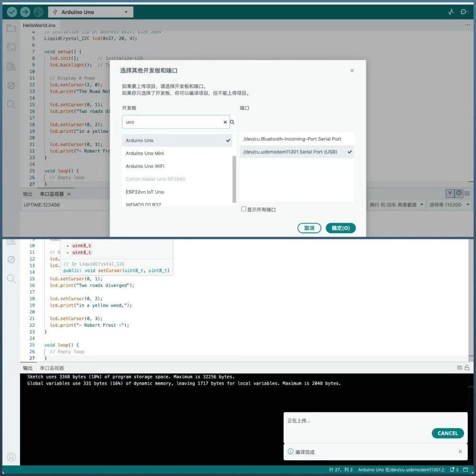Open the Sketchbook folder icon in sidebar
476x476 pixels.
click(x=11, y=28)
